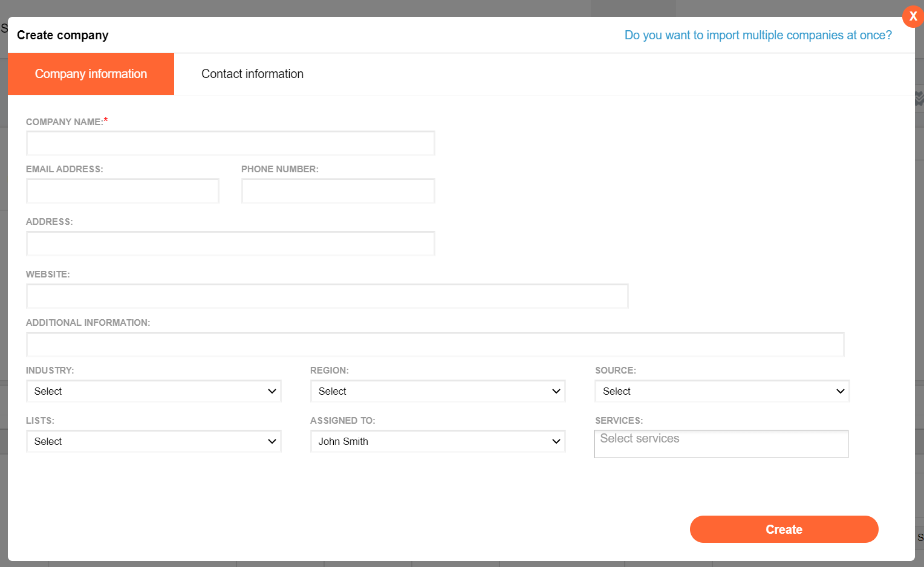Click the Create company dialog title
Screen dimensions: 924x567
point(63,35)
